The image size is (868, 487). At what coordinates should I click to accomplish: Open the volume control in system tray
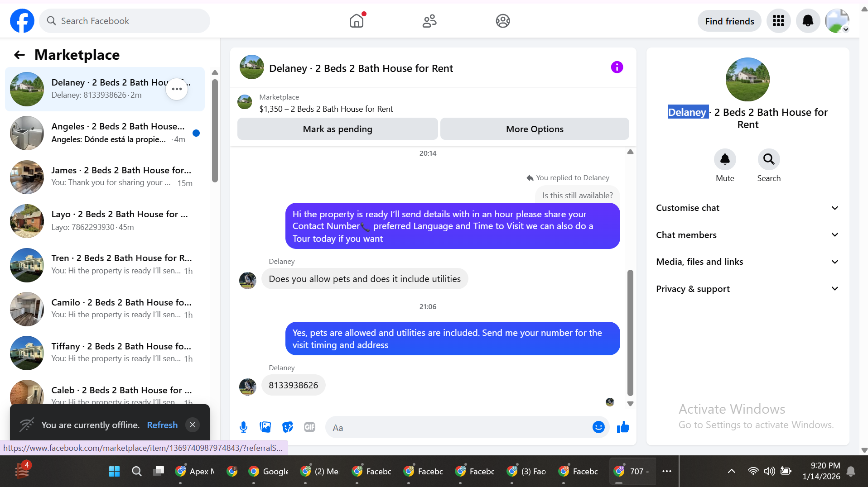click(x=769, y=471)
